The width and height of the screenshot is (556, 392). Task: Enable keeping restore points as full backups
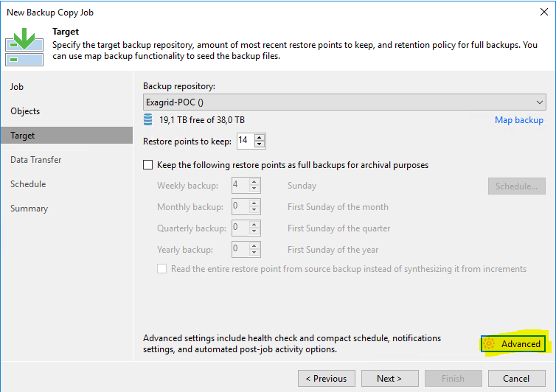coord(148,165)
